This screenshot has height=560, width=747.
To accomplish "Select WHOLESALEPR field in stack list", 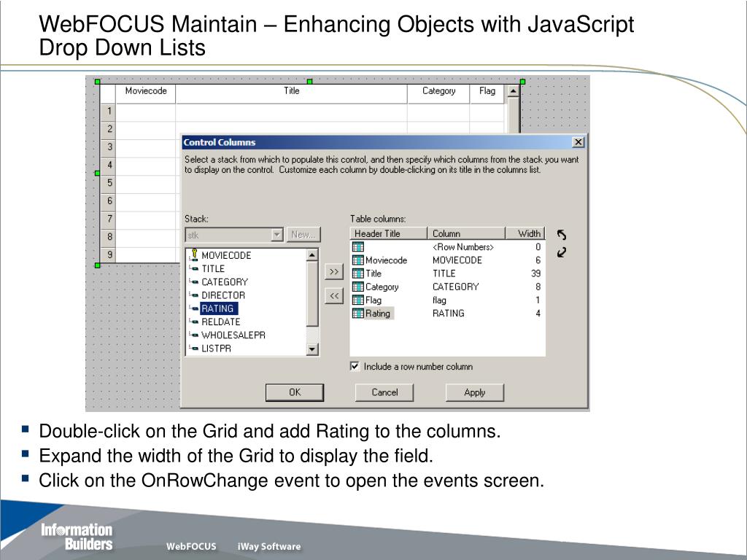I will point(233,335).
